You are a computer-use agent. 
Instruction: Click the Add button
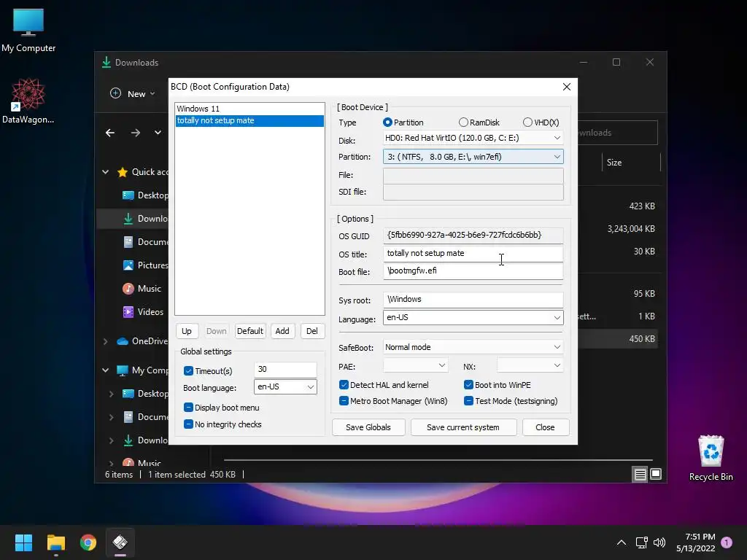(x=282, y=331)
